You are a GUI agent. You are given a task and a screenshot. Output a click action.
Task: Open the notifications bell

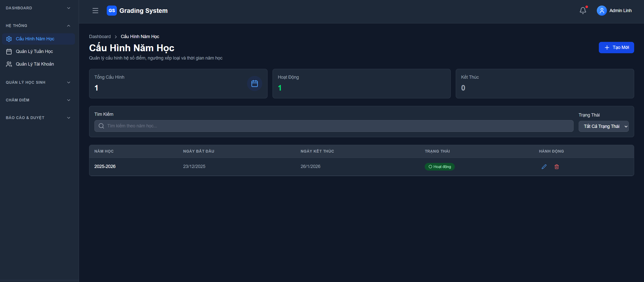(583, 11)
